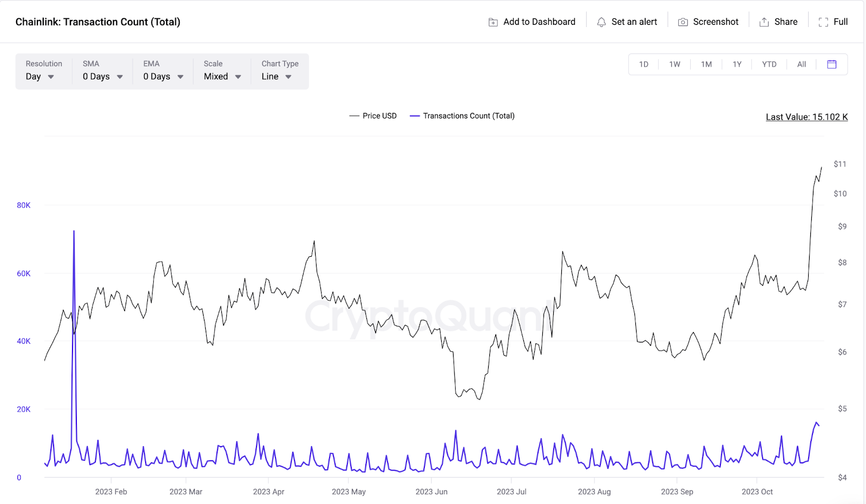The image size is (866, 504).
Task: Click the Screenshot camera icon
Action: (683, 22)
